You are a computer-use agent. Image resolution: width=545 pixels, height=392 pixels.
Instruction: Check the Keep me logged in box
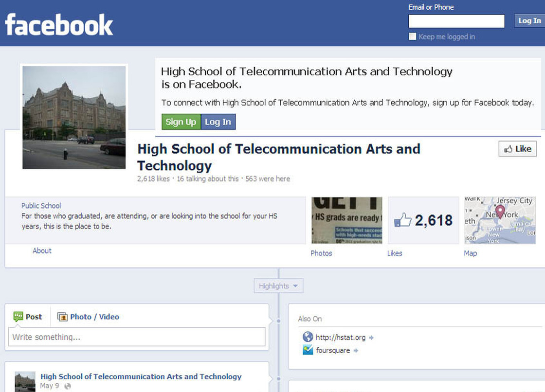413,36
